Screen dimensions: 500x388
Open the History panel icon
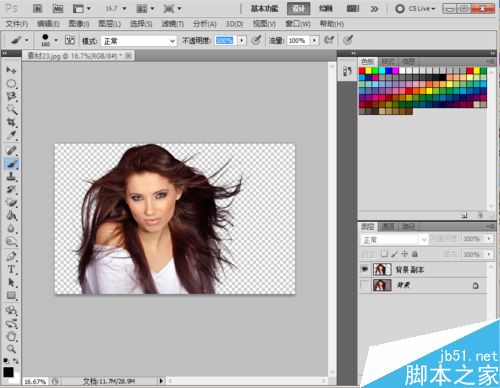[x=347, y=71]
